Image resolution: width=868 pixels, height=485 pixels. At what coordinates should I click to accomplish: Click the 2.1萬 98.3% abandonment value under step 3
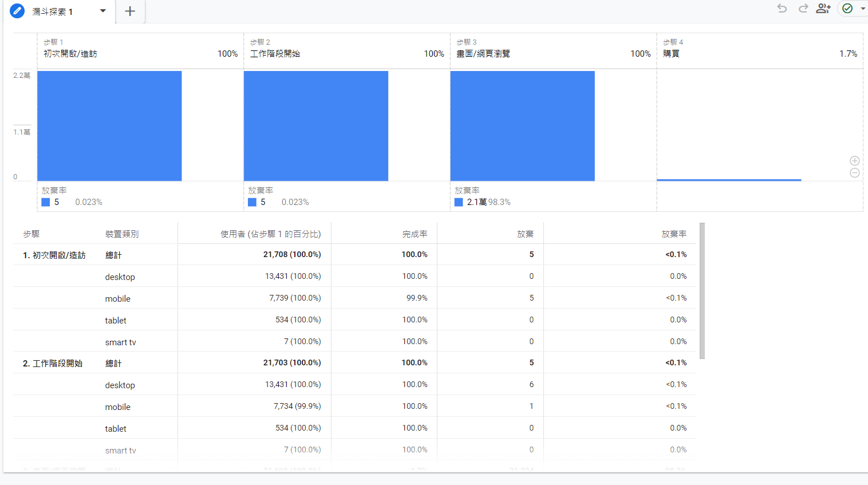pyautogui.click(x=488, y=202)
